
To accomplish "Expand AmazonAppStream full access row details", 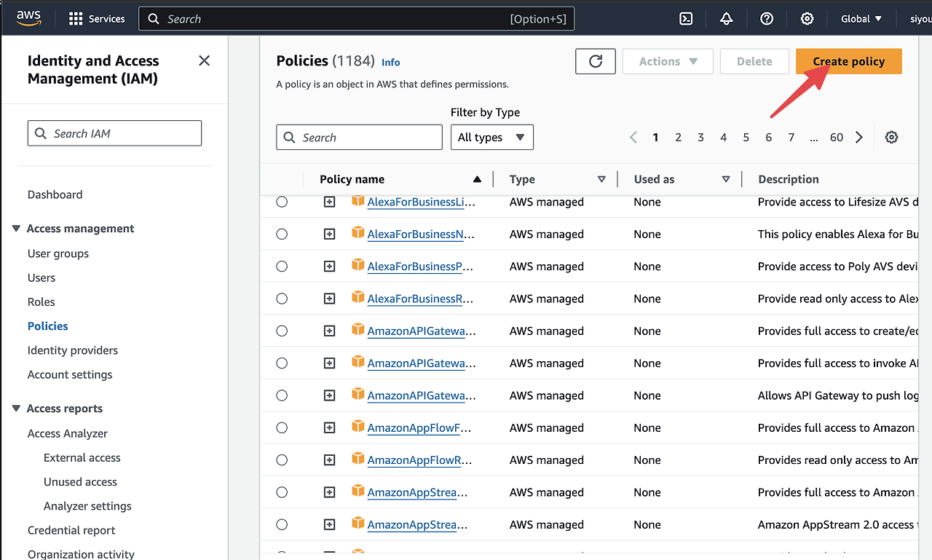I will coord(329,492).
